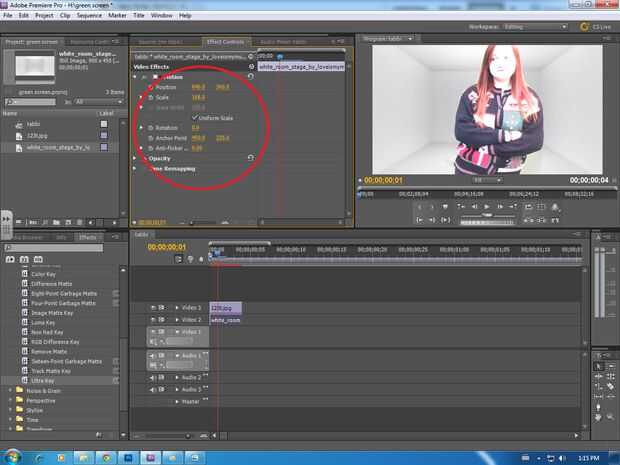Image resolution: width=620 pixels, height=465 pixels.
Task: Click the Eight-Point Garbage Matte effect icon
Action: [25, 293]
